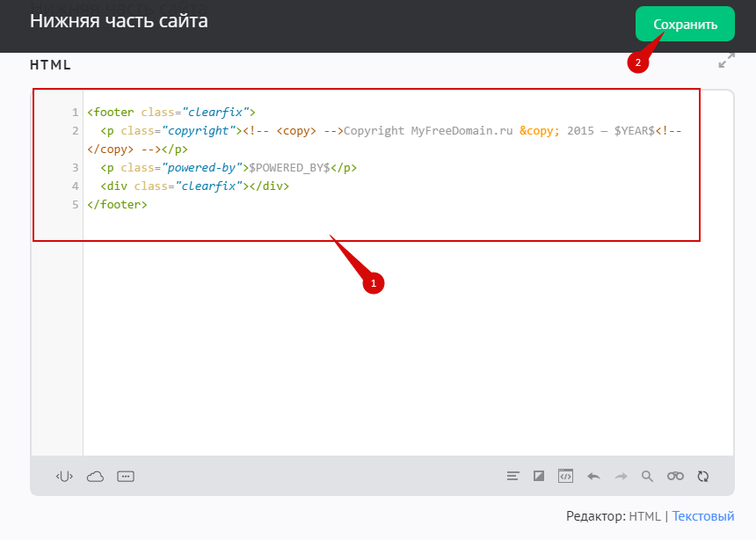Toggle line wrapping with the lines icon
This screenshot has width=756, height=540.
[x=513, y=477]
